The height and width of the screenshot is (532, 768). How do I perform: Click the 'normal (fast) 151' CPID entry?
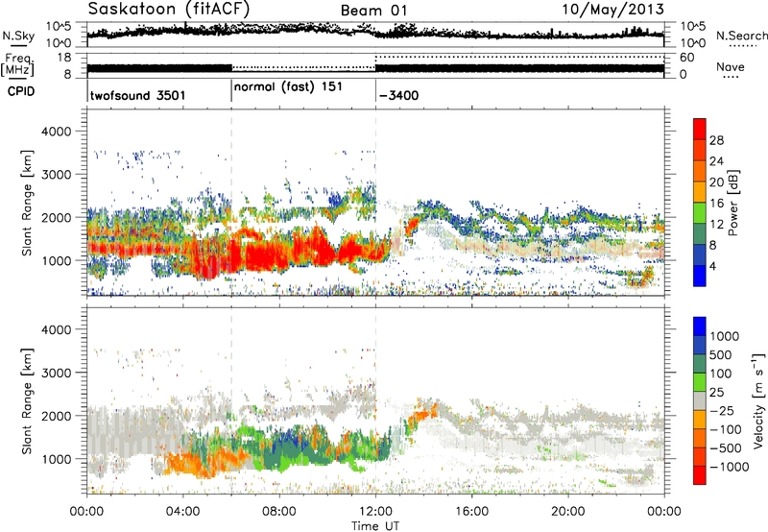(288, 87)
